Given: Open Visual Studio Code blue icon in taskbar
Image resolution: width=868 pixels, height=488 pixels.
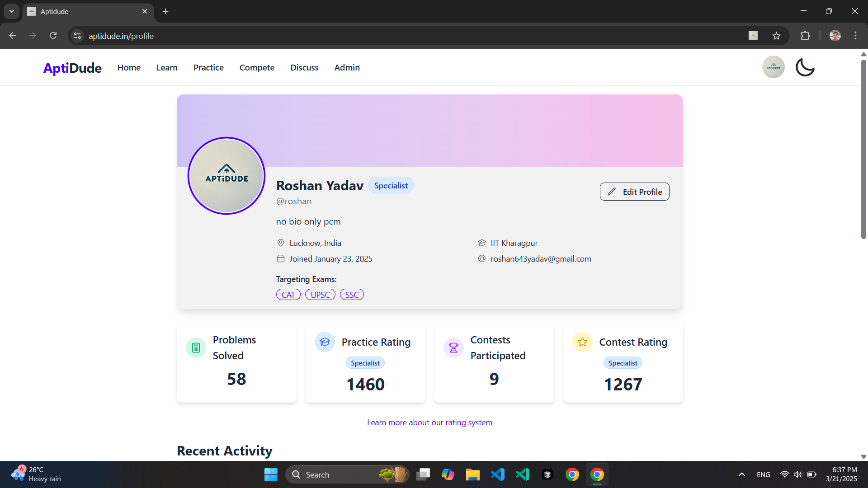Looking at the screenshot, I should pos(498,474).
